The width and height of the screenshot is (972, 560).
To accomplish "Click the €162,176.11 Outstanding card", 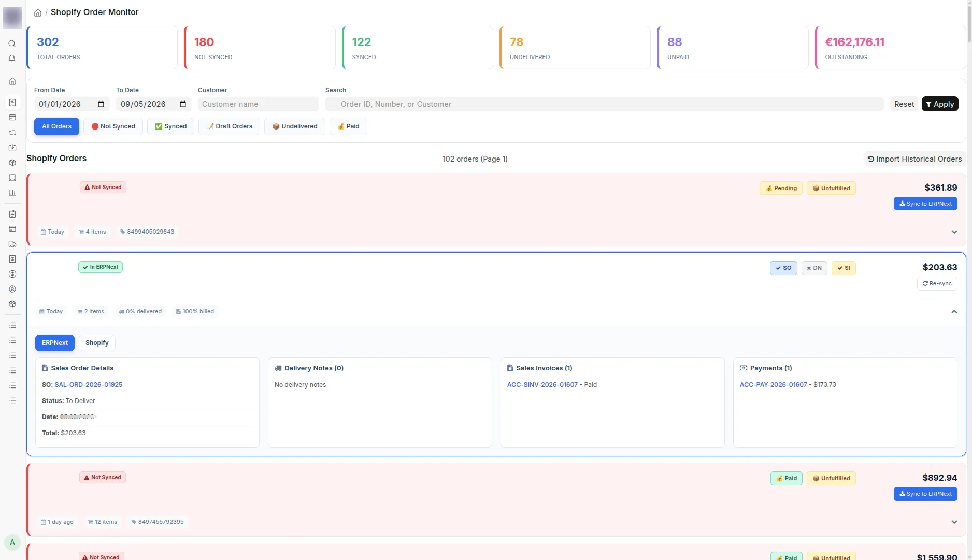I will [x=891, y=48].
